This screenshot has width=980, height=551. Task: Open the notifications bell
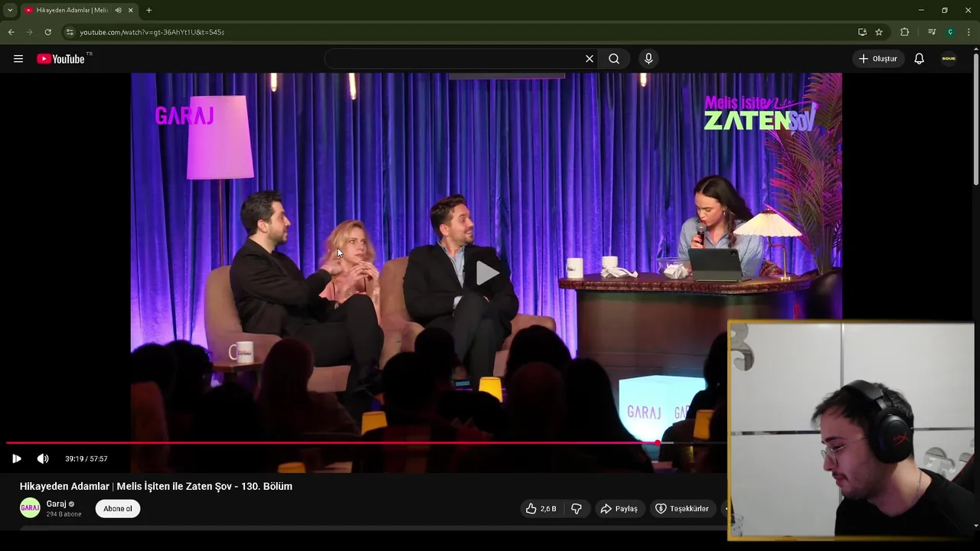(x=920, y=59)
